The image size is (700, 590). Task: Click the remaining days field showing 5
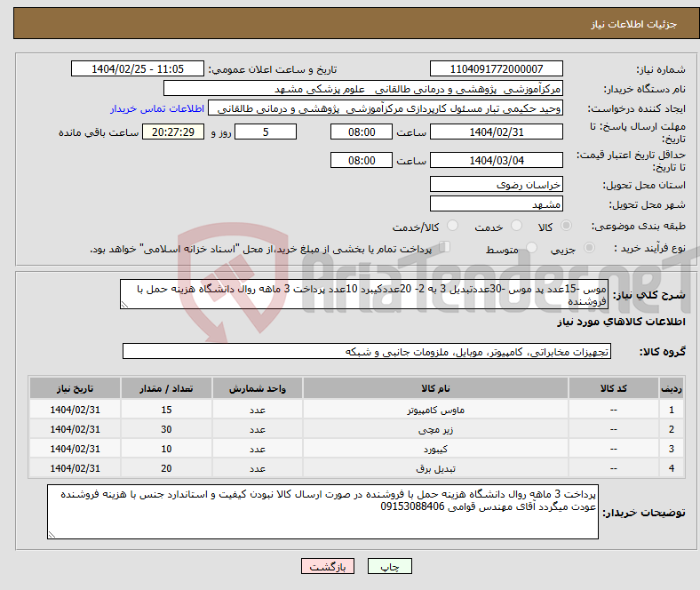click(x=266, y=132)
